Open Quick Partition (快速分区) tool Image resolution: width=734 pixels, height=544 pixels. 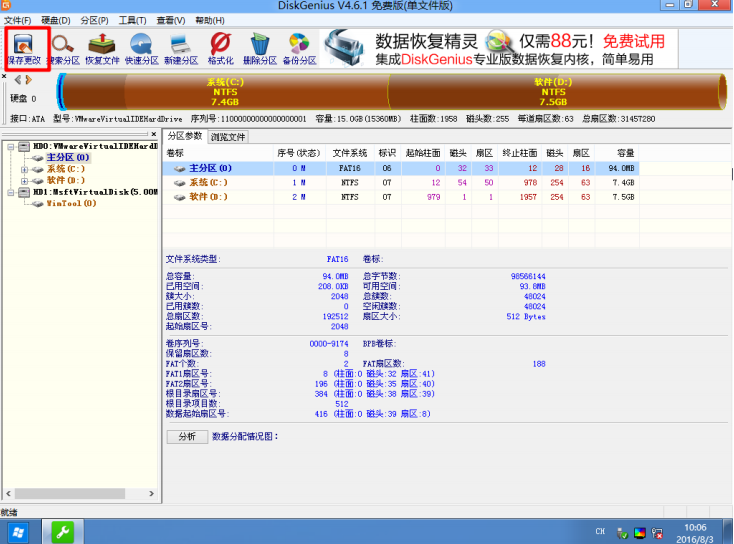coord(141,49)
